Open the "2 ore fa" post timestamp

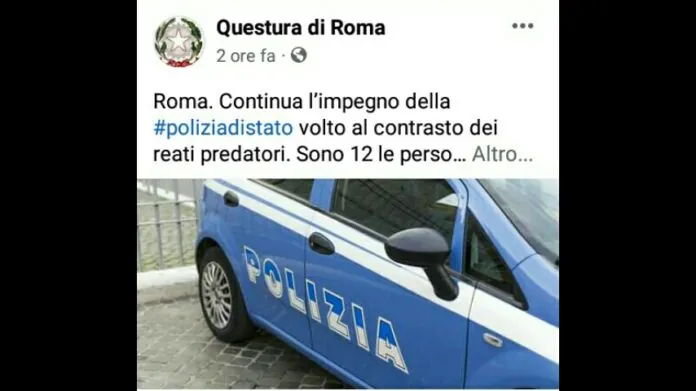[x=246, y=56]
